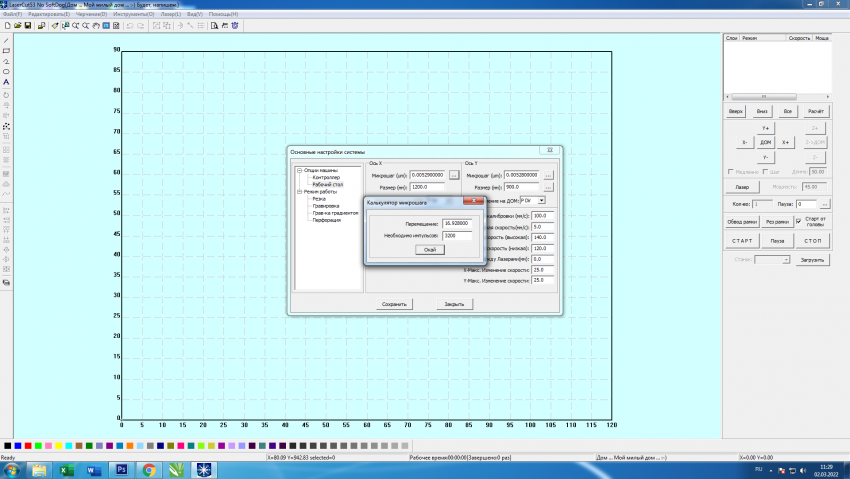The image size is (850, 479).
Task: Open Excel from the taskbar
Action: pos(66,470)
